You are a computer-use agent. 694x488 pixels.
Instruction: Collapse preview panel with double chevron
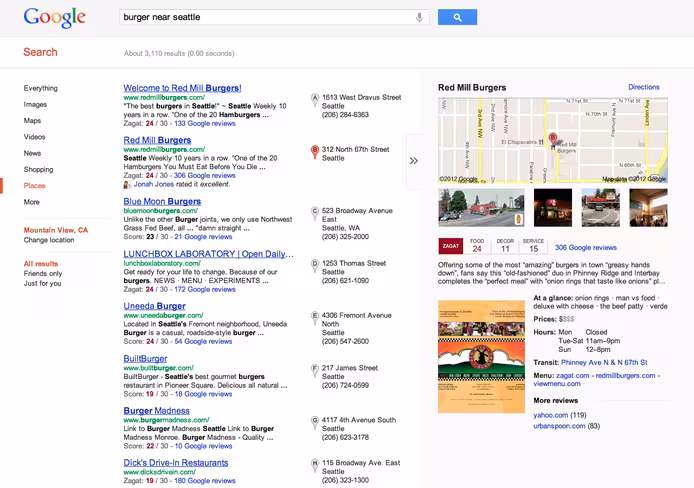[413, 161]
